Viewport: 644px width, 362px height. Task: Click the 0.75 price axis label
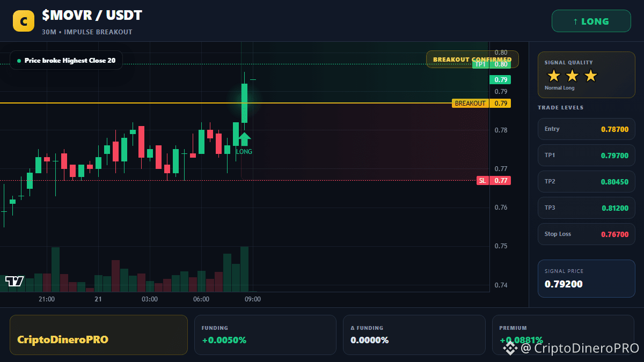tap(501, 246)
